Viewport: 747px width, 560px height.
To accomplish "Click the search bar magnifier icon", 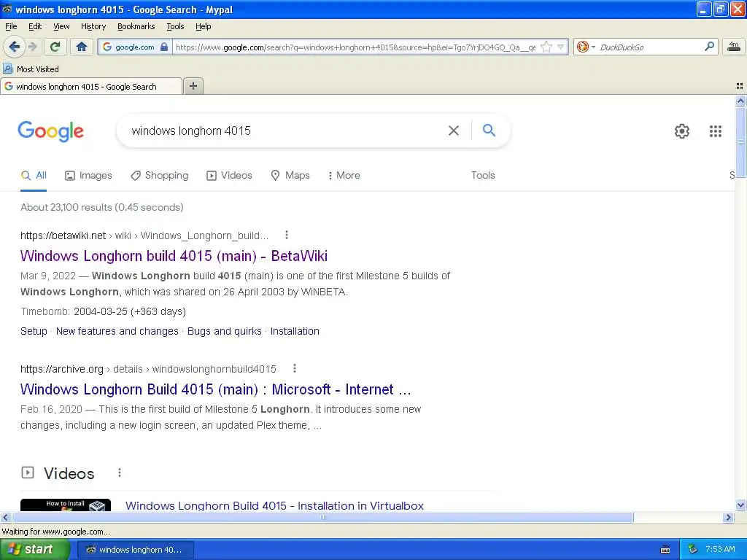I will coord(709,47).
